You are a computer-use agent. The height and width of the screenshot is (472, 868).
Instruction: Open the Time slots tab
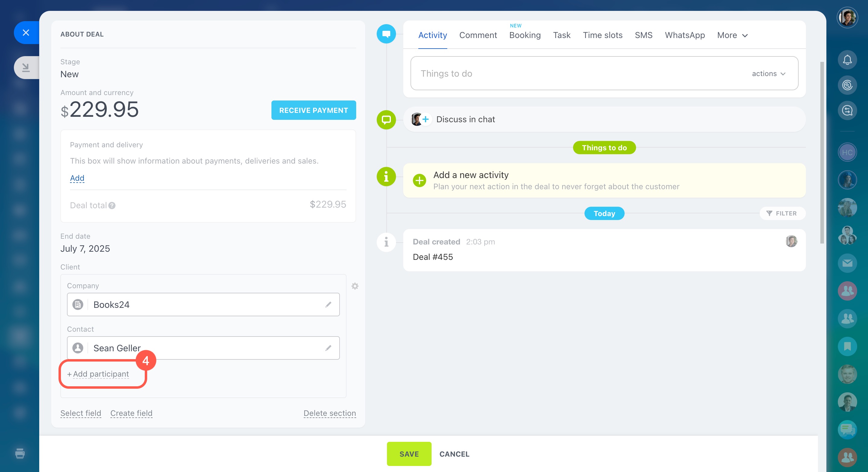tap(603, 35)
